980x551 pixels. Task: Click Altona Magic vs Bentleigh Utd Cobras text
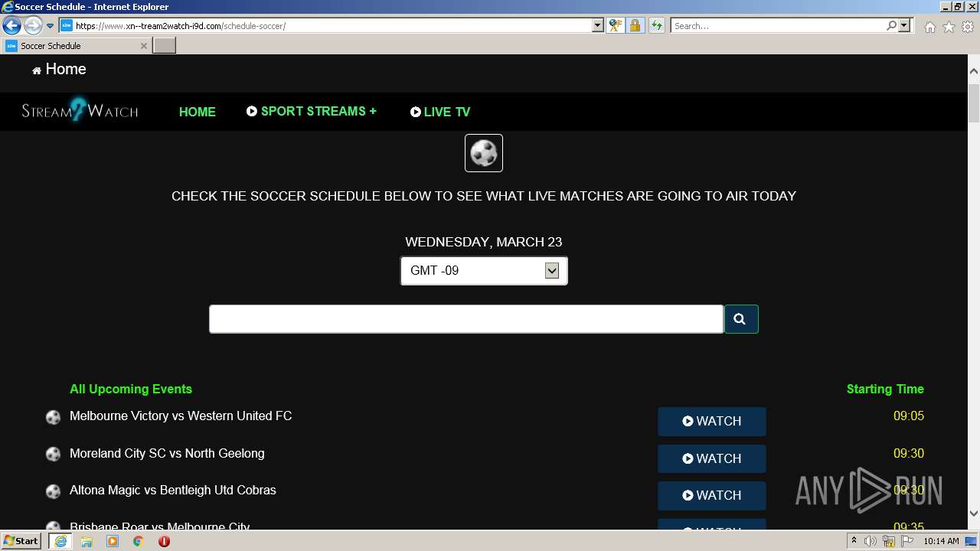173,490
